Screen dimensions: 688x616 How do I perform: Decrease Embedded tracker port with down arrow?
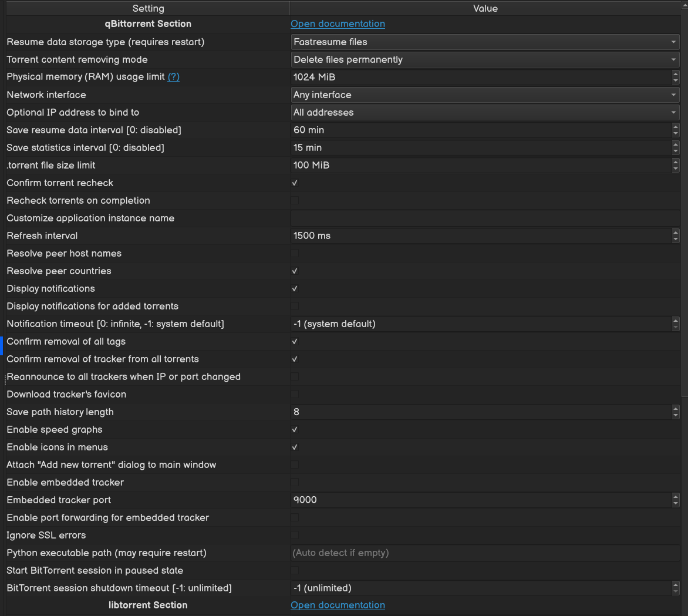(x=676, y=503)
